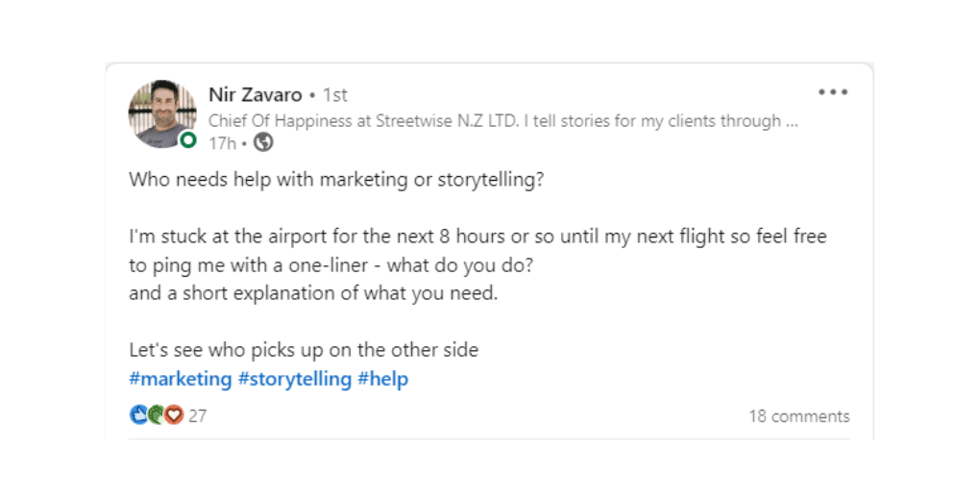
Task: Click the blue like reaction icon
Action: (x=137, y=415)
